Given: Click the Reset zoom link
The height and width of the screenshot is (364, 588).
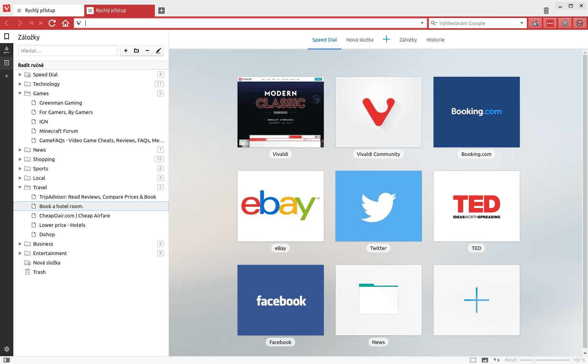Looking at the screenshot, I should click(511, 359).
